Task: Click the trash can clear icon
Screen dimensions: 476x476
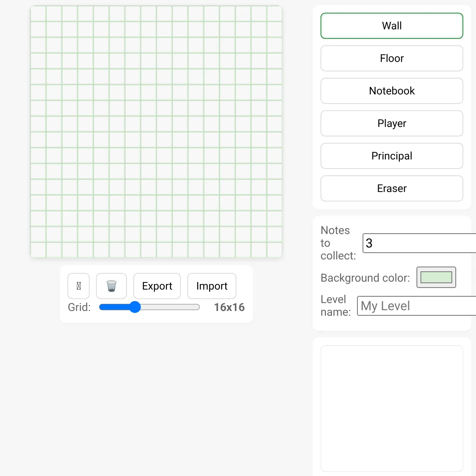Action: point(111,286)
